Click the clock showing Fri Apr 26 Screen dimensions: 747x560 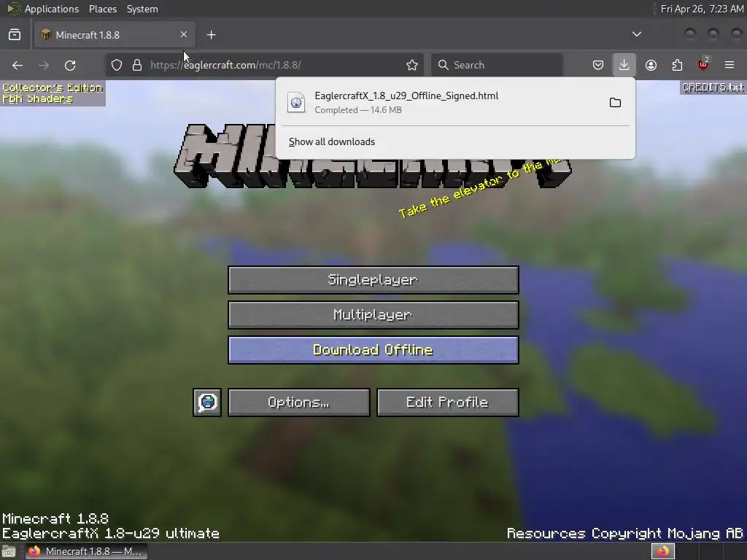pyautogui.click(x=702, y=9)
